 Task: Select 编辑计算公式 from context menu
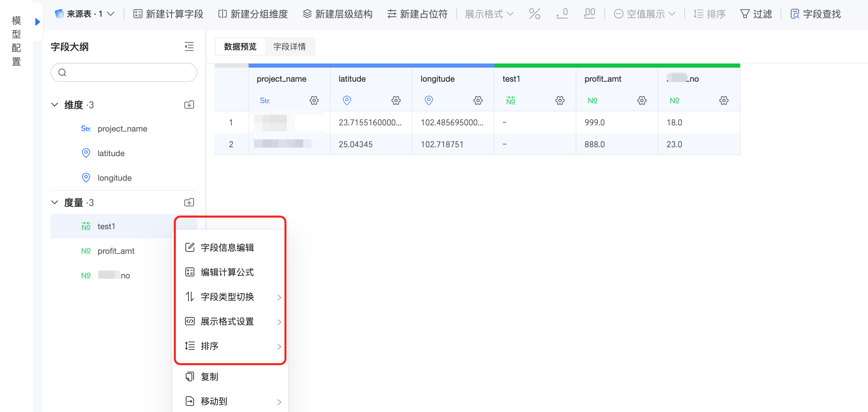point(227,272)
